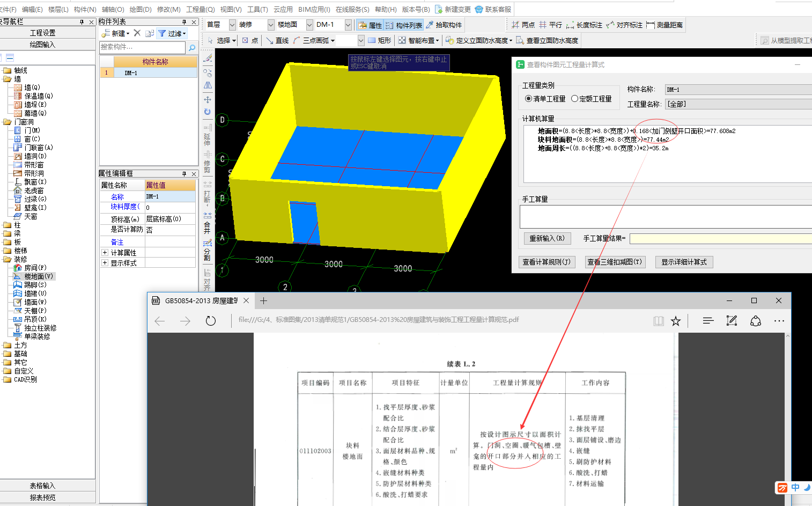Image resolution: width=812 pixels, height=506 pixels.
Task: Click the 分割 split tool
Action: point(208,250)
